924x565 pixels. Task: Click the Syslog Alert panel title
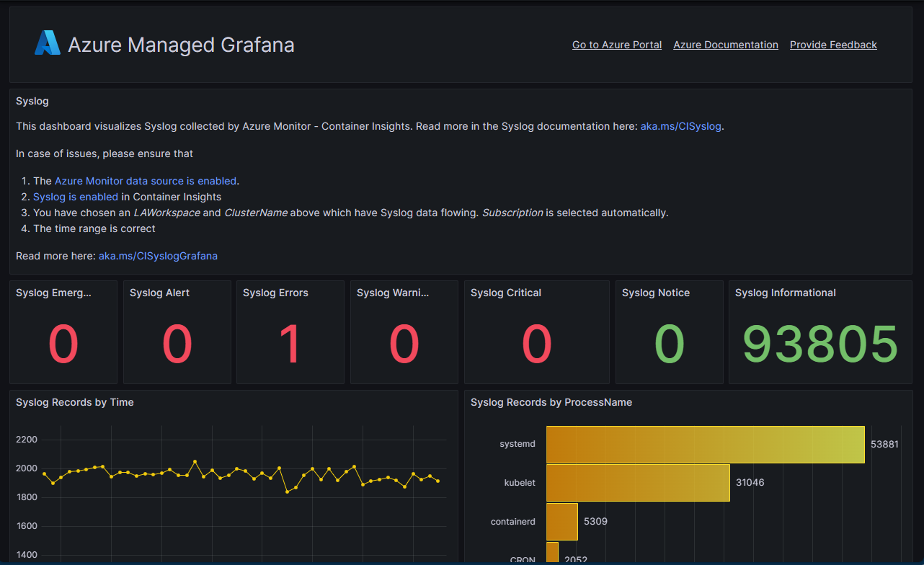[x=159, y=293]
